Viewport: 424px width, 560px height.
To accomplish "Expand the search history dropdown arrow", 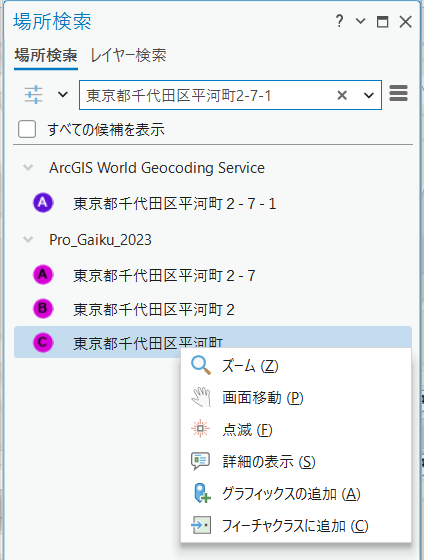I will (369, 95).
